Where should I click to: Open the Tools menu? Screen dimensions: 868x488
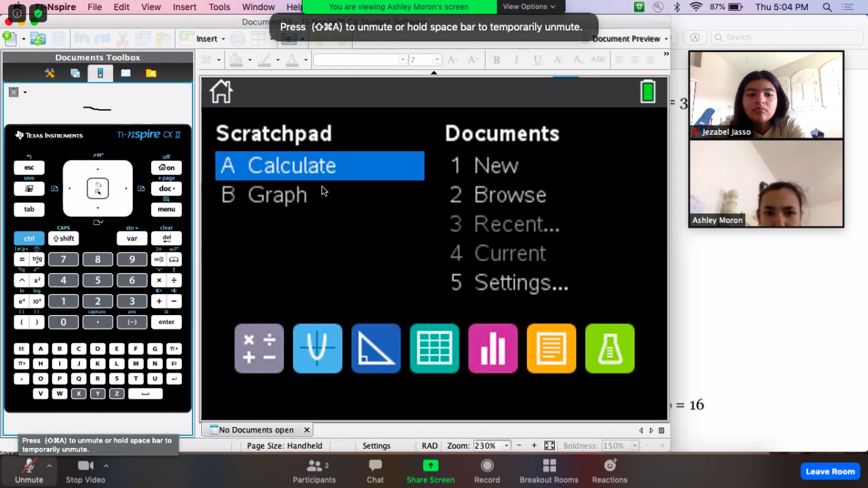point(219,7)
